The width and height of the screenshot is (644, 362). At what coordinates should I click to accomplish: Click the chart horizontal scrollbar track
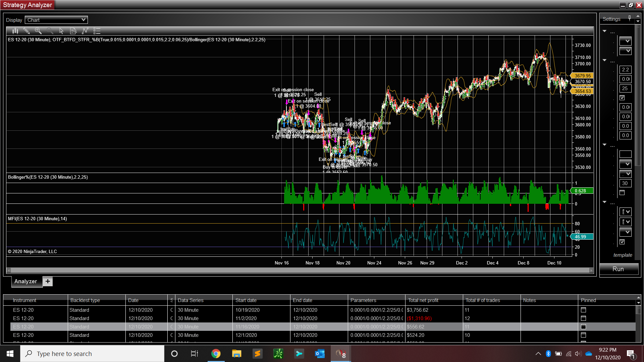coord(300,270)
